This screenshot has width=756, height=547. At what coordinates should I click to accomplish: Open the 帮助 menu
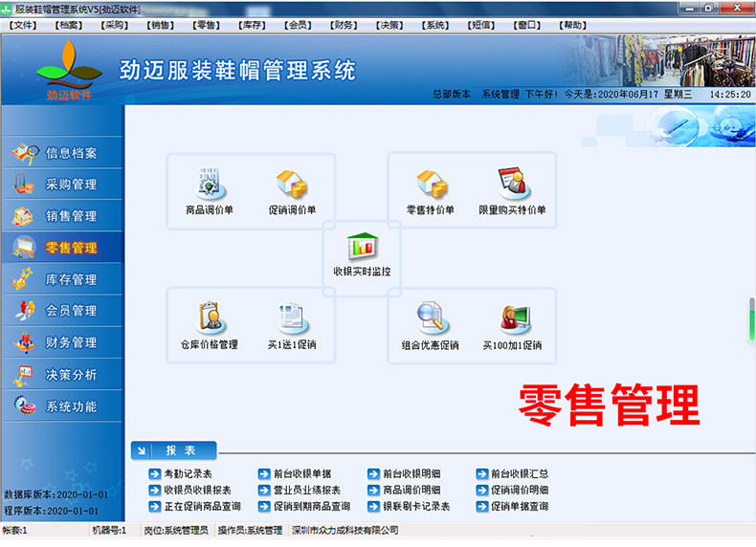coord(573,25)
